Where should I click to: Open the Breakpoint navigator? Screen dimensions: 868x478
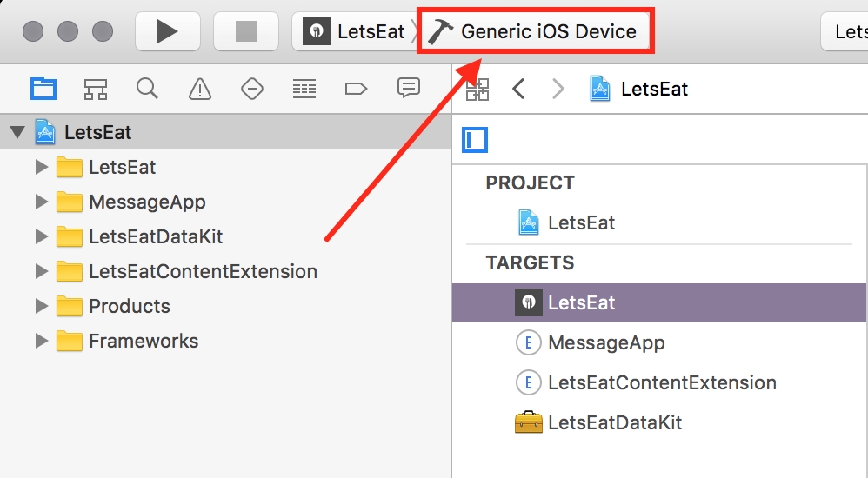[356, 89]
